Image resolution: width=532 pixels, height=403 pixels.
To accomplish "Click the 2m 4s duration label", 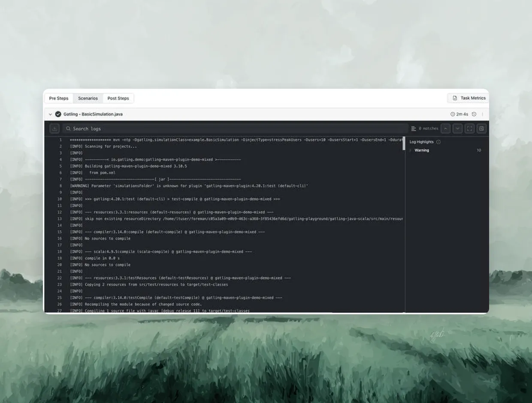I will point(462,114).
